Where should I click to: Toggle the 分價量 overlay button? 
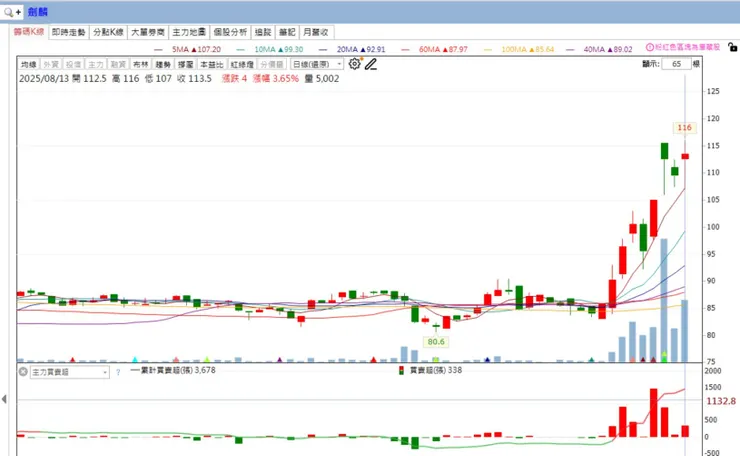coord(272,64)
